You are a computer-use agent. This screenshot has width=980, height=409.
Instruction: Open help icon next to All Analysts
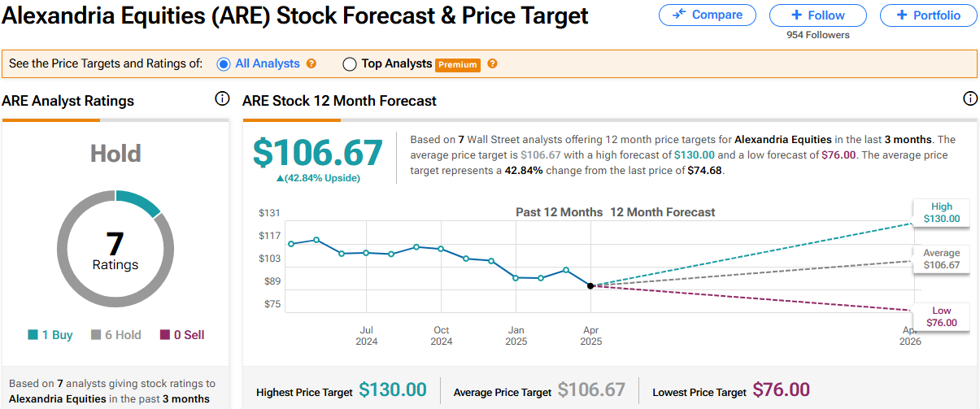[311, 63]
